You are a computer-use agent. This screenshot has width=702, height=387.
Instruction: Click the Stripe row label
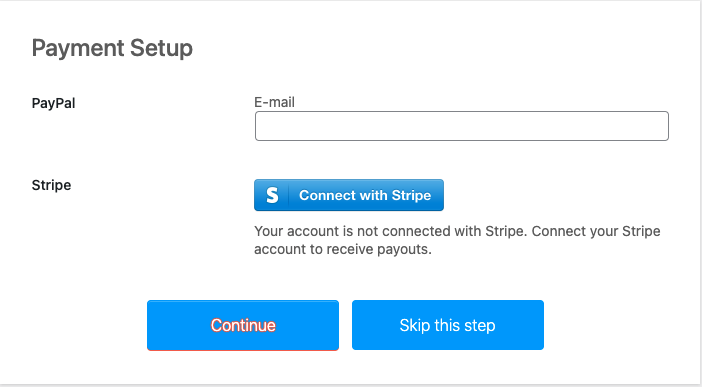(x=51, y=185)
